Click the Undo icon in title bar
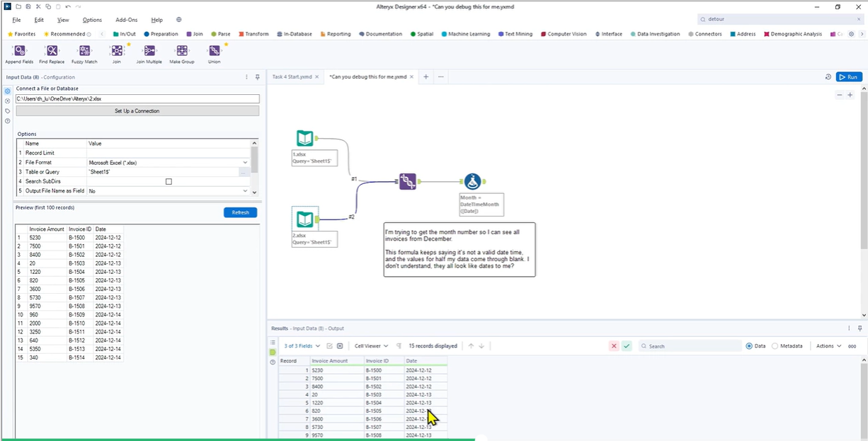Image resolution: width=868 pixels, height=441 pixels. pyautogui.click(x=68, y=6)
